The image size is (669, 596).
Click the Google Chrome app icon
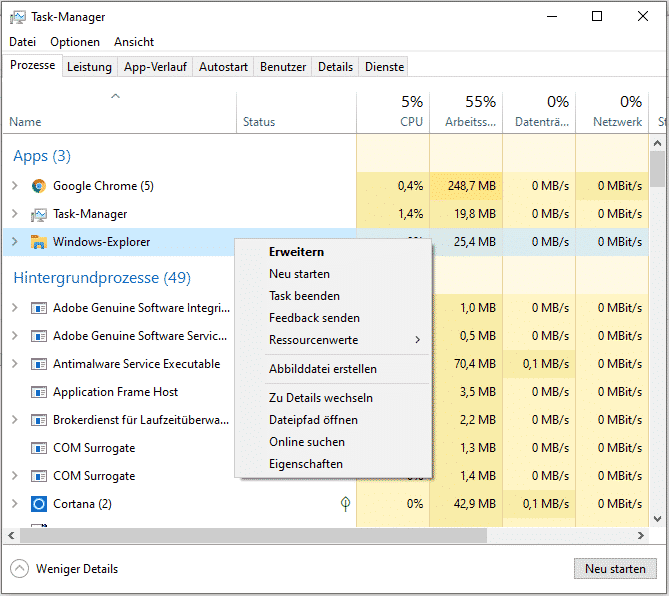coord(39,186)
